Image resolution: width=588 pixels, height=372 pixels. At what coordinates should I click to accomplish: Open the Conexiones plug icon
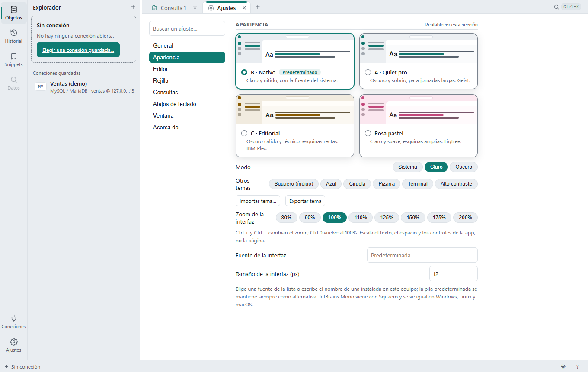pos(14,322)
